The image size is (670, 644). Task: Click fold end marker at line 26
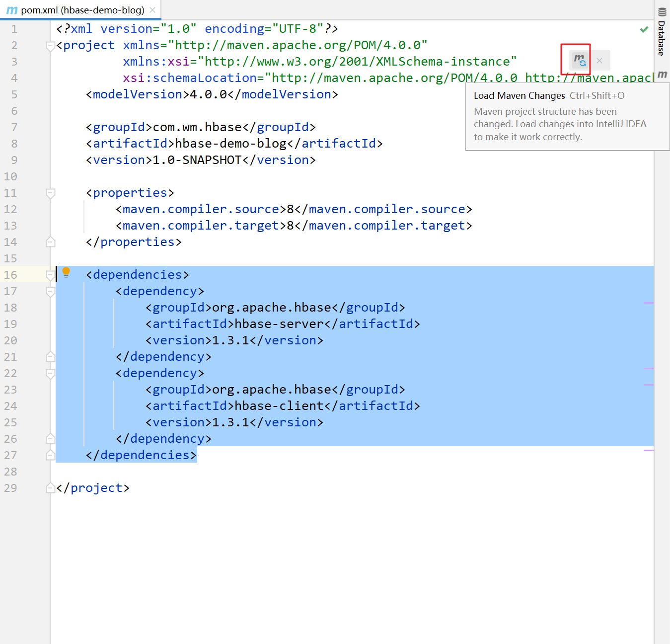[x=50, y=439]
